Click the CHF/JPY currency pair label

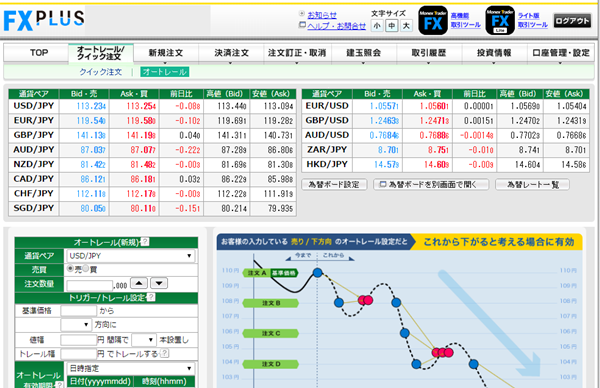click(34, 194)
